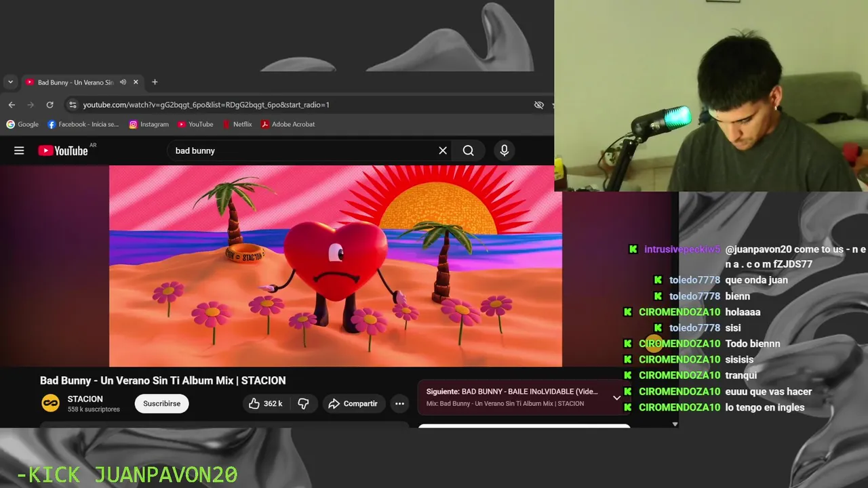
Task: Click 558 k suscriptores text
Action: [94, 409]
